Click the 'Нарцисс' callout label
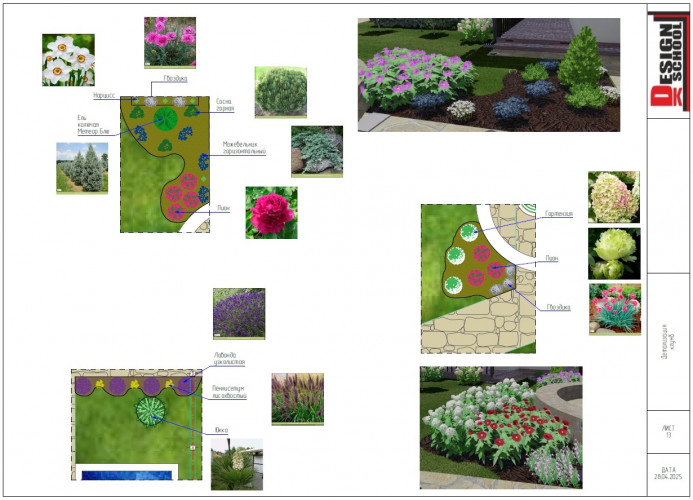 104,96
